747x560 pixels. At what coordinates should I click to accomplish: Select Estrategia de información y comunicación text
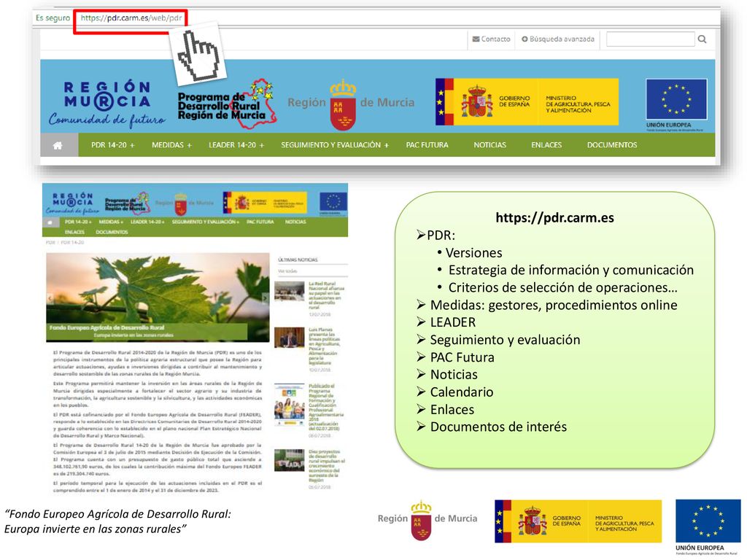[570, 270]
